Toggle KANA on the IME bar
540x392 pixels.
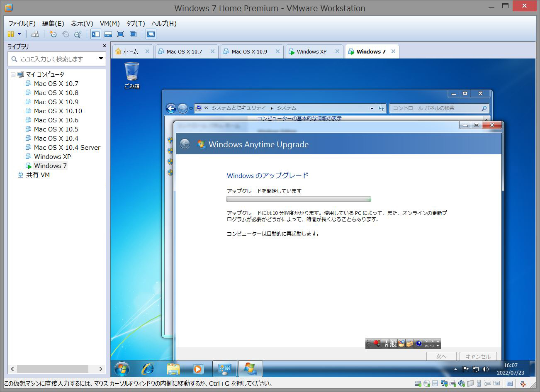coord(429,346)
